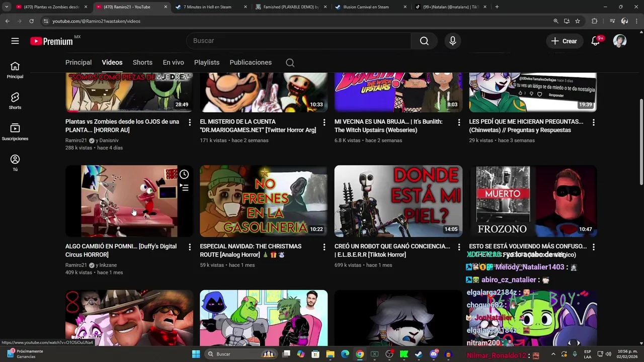
Task: Open the Danisniv collaborator link
Action: [109, 140]
